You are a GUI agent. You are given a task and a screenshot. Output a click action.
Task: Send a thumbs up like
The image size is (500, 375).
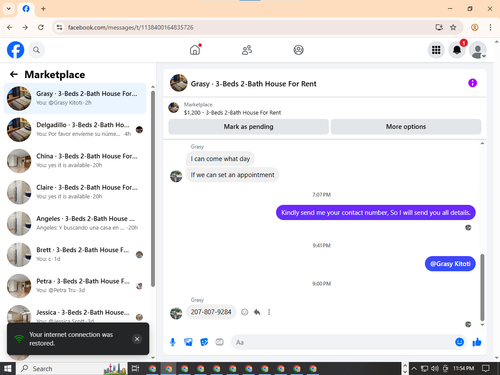pos(477,342)
